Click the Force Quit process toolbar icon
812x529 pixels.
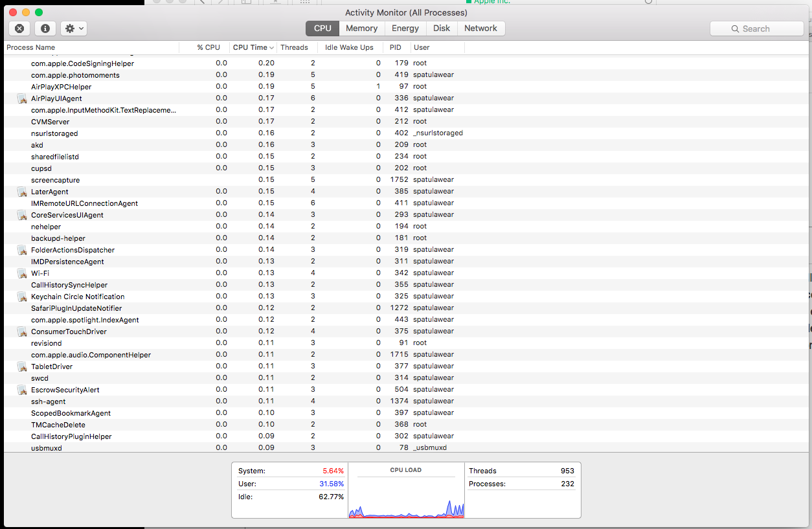point(19,28)
